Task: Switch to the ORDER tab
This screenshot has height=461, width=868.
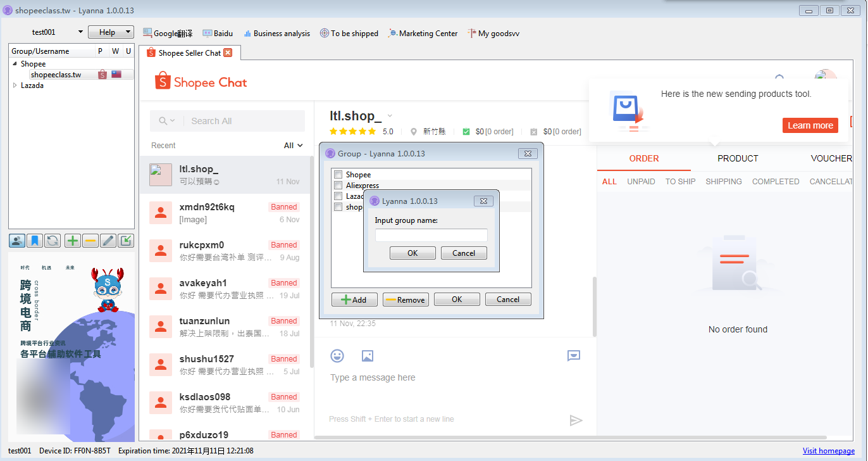Action: 644,158
